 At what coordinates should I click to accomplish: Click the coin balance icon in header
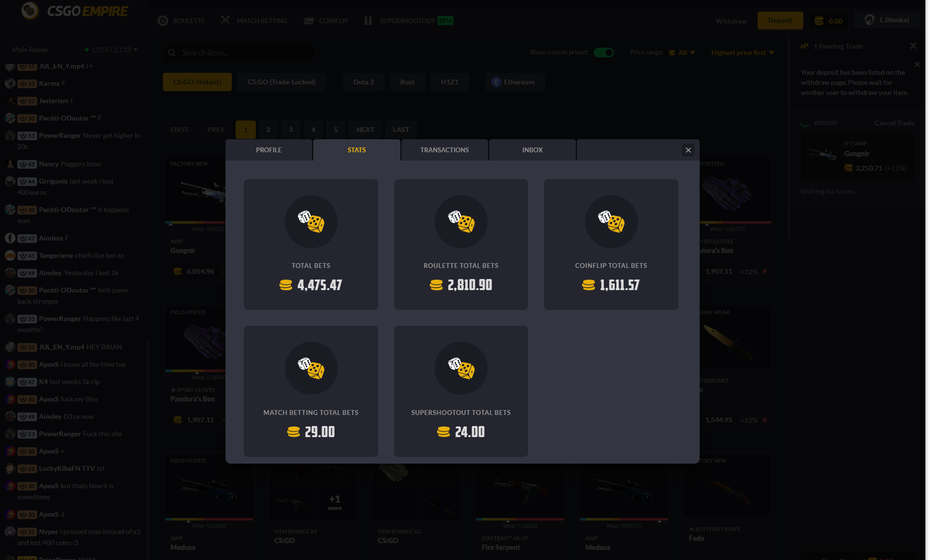tap(819, 21)
